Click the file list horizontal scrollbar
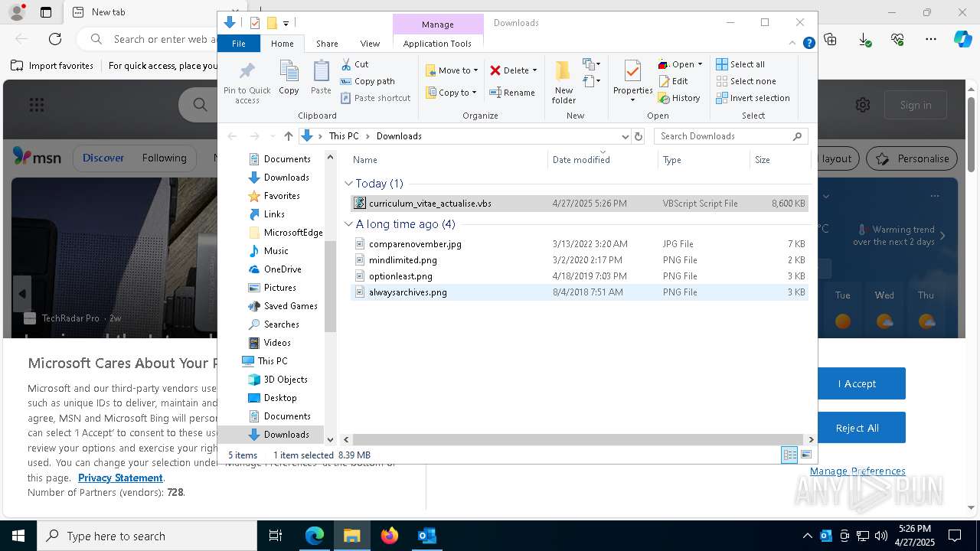980x551 pixels. pyautogui.click(x=579, y=439)
